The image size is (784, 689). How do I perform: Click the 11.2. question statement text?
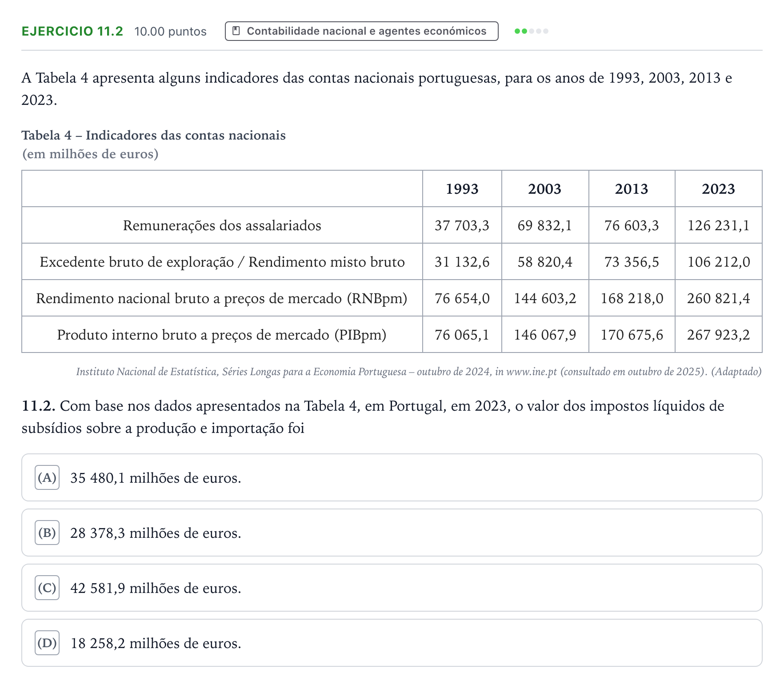click(373, 417)
